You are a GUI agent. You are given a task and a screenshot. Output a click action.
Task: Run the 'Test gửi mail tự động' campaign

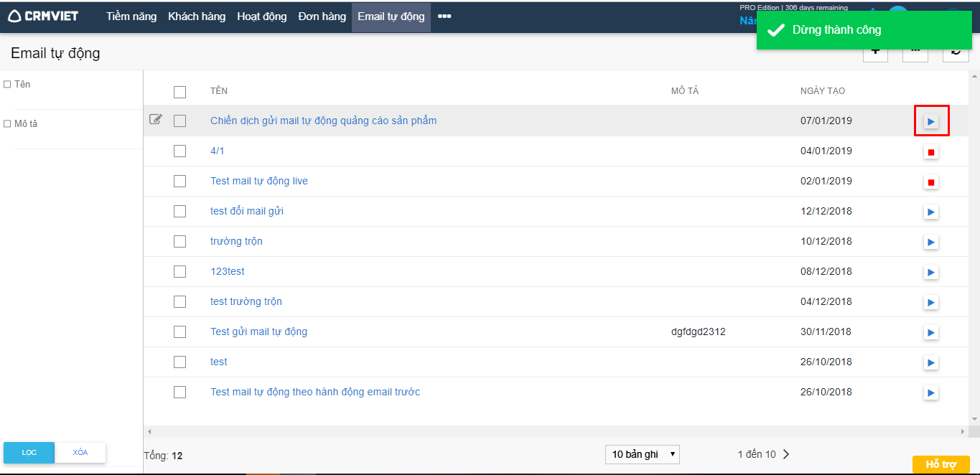click(x=930, y=333)
